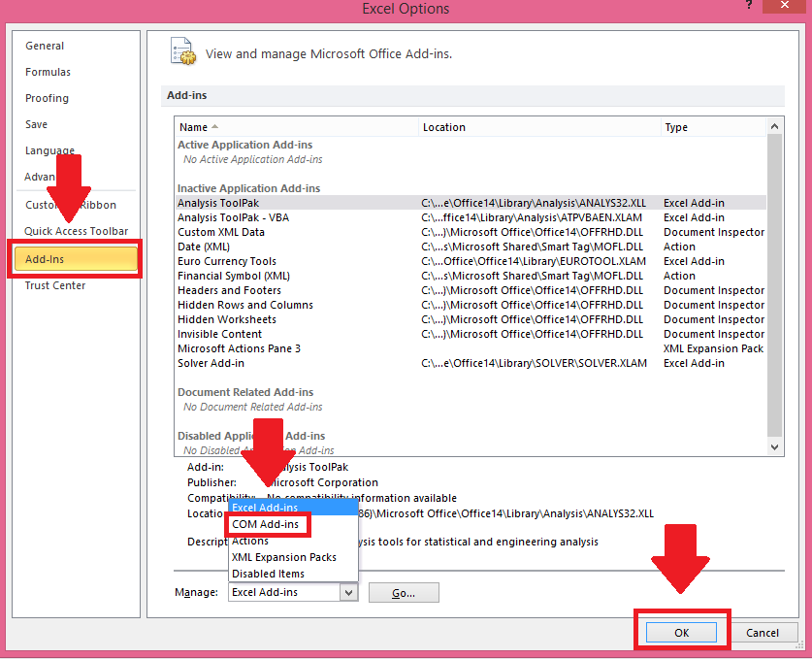Open the Trust Center category
The image size is (812, 659).
tap(55, 285)
